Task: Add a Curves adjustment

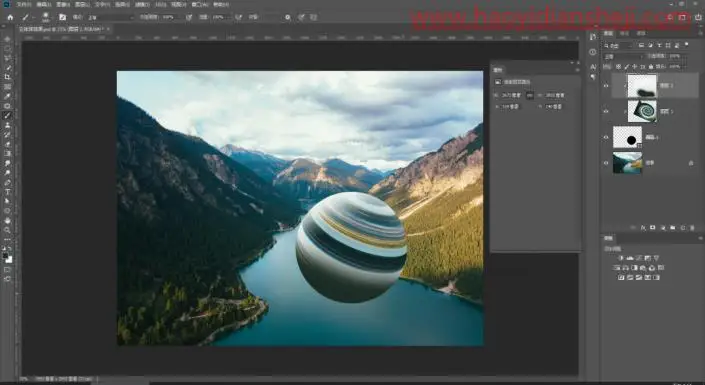Action: coord(638,258)
